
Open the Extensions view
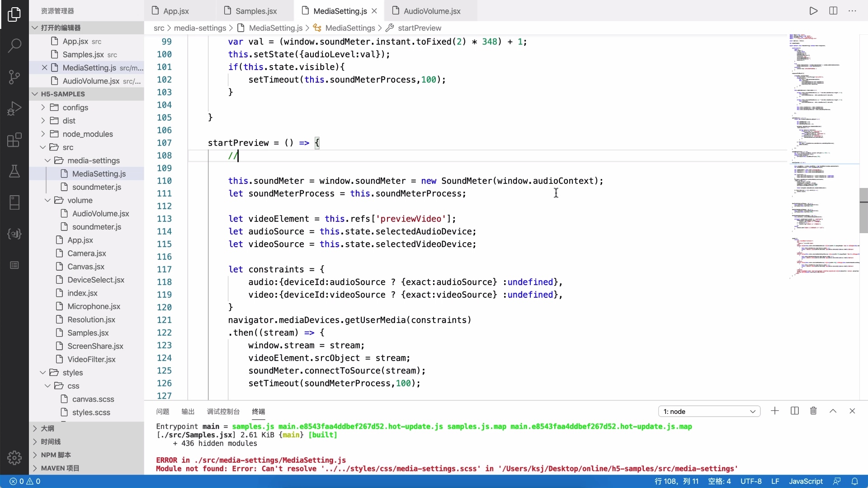click(14, 140)
